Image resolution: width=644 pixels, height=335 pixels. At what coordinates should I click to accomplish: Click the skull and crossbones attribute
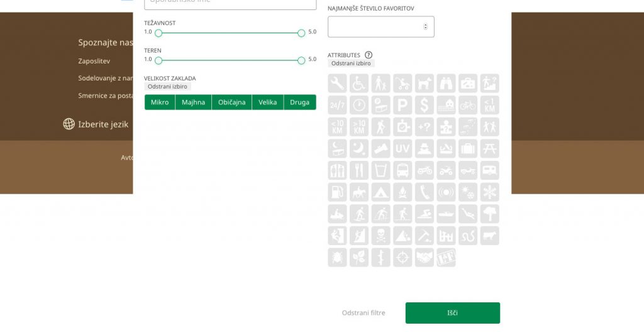tap(381, 235)
